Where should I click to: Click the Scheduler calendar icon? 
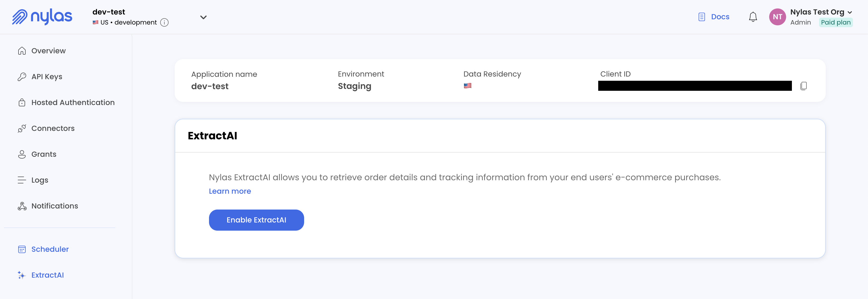22,249
